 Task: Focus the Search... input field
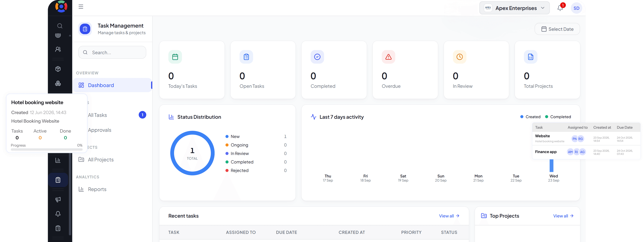click(x=112, y=52)
